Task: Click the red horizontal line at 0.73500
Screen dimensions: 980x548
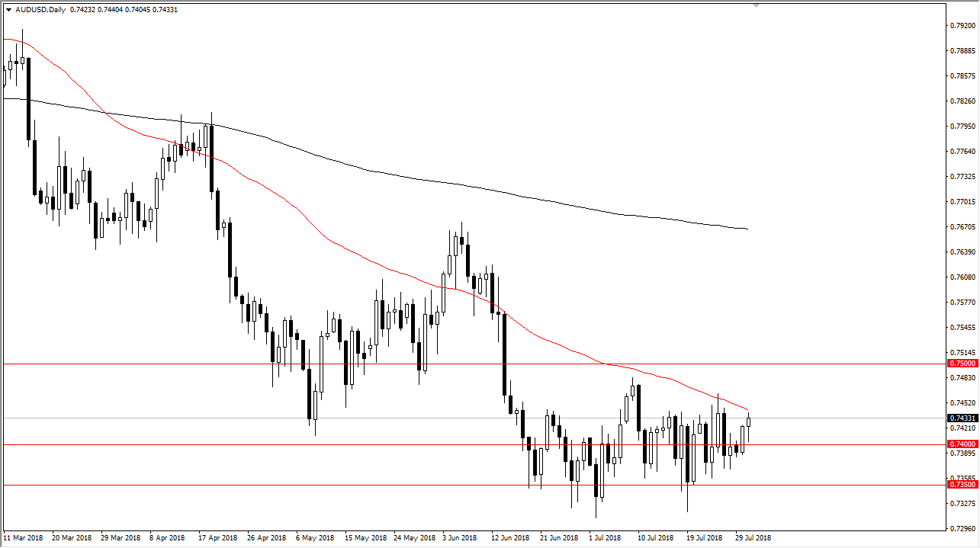Action: 305,485
